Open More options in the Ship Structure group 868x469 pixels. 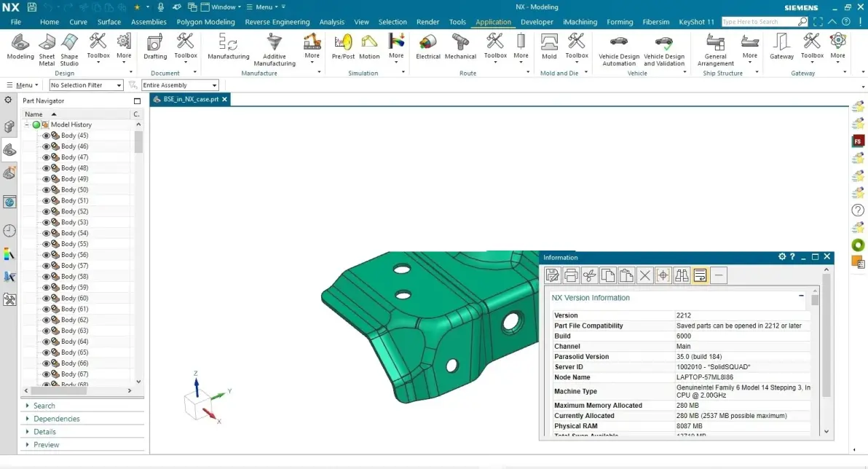(x=749, y=47)
